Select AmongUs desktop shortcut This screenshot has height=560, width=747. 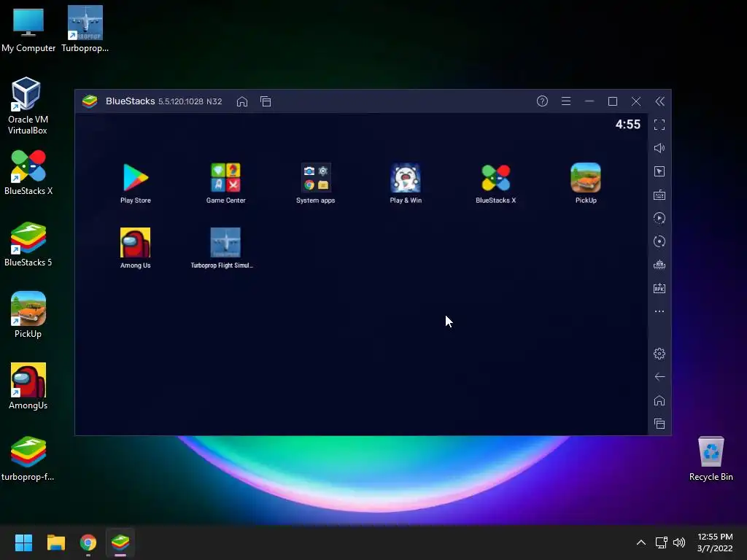pos(28,386)
